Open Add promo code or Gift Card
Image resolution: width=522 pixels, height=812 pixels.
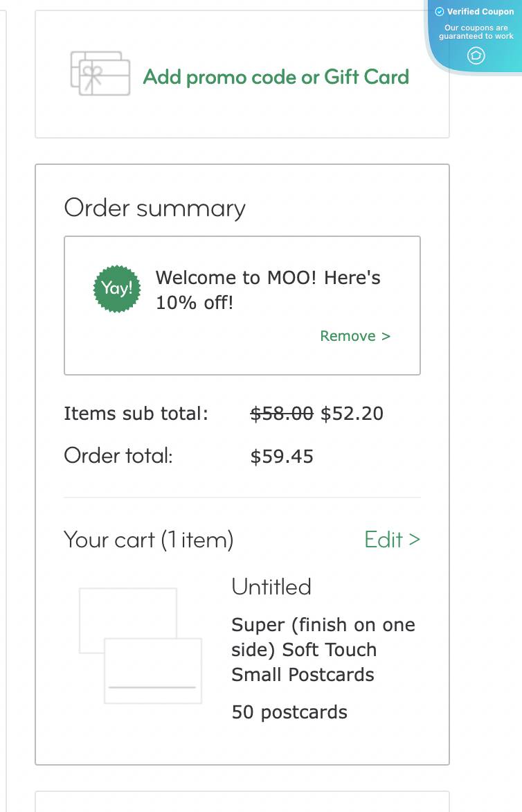(276, 77)
